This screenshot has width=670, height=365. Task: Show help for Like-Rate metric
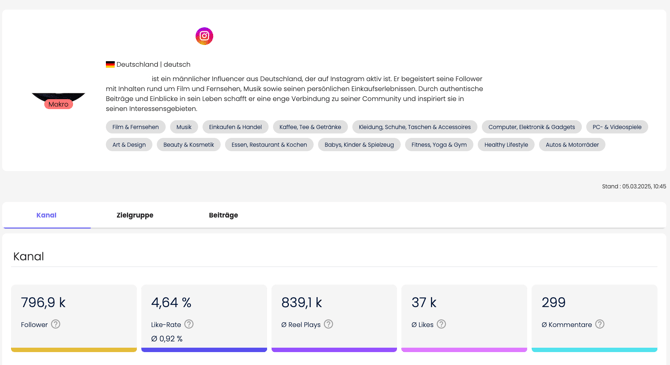[x=189, y=324]
